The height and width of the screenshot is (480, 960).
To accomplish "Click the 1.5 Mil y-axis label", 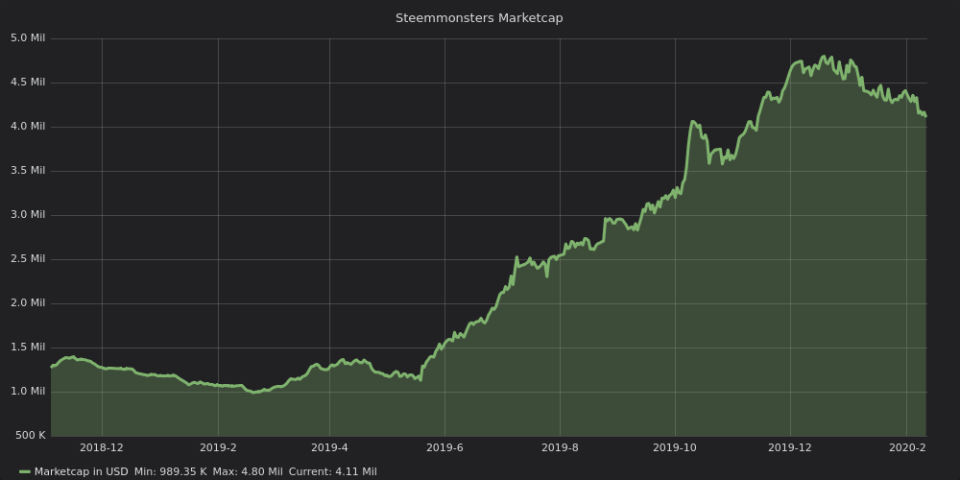I will coord(28,347).
